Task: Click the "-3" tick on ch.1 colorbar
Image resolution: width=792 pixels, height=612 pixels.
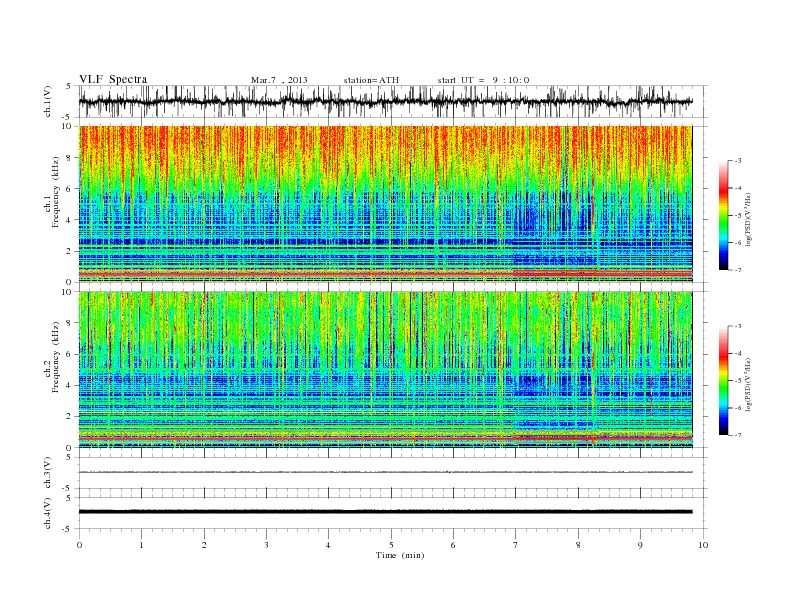Action: coord(737,161)
